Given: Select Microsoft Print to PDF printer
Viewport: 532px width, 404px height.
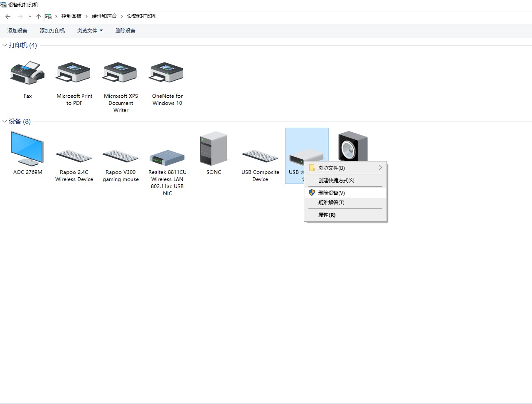Looking at the screenshot, I should pyautogui.click(x=74, y=73).
